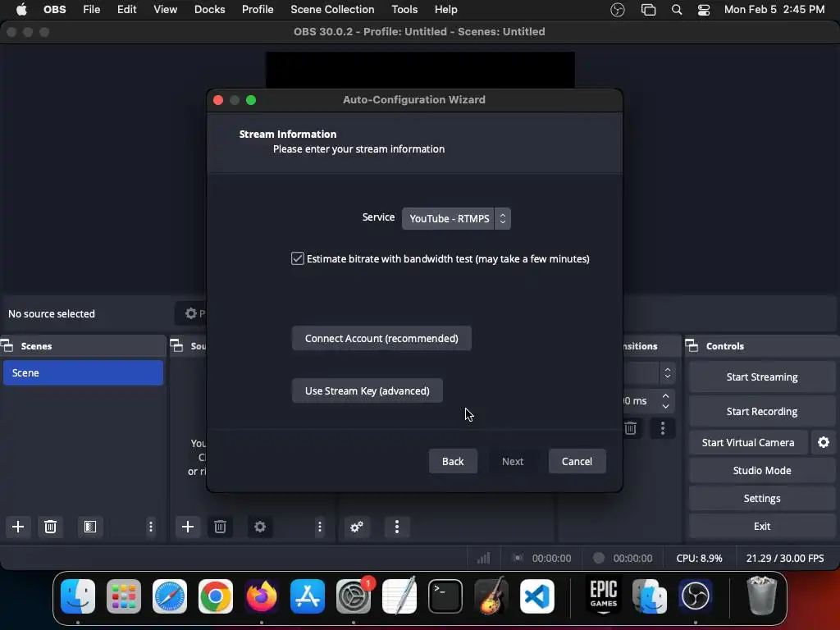Open App Store from the dock
Screen dimensions: 840x630
tap(308, 596)
